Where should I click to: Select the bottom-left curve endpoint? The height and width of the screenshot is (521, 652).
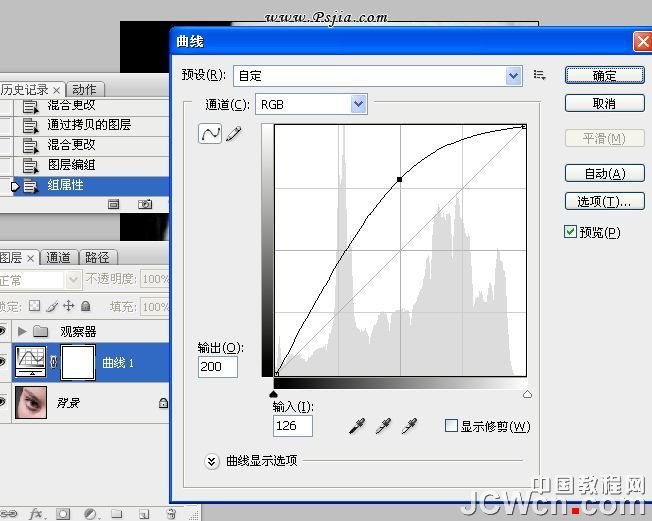(277, 374)
